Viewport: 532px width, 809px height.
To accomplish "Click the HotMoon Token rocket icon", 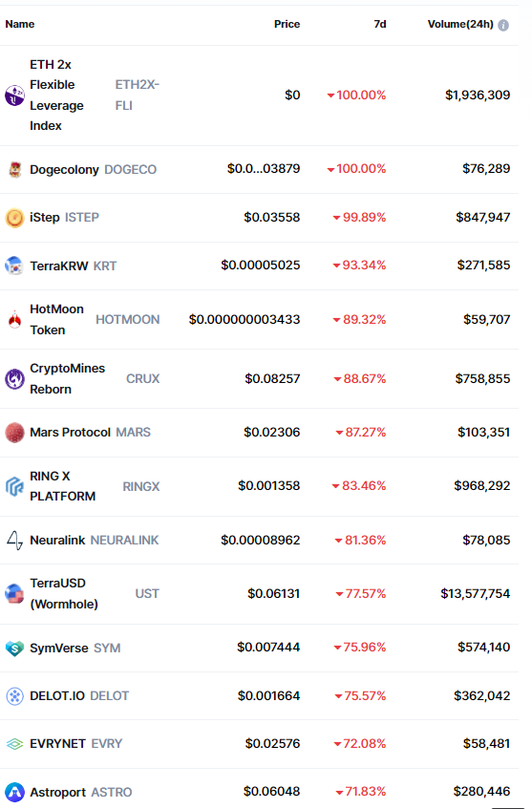I will (x=14, y=320).
